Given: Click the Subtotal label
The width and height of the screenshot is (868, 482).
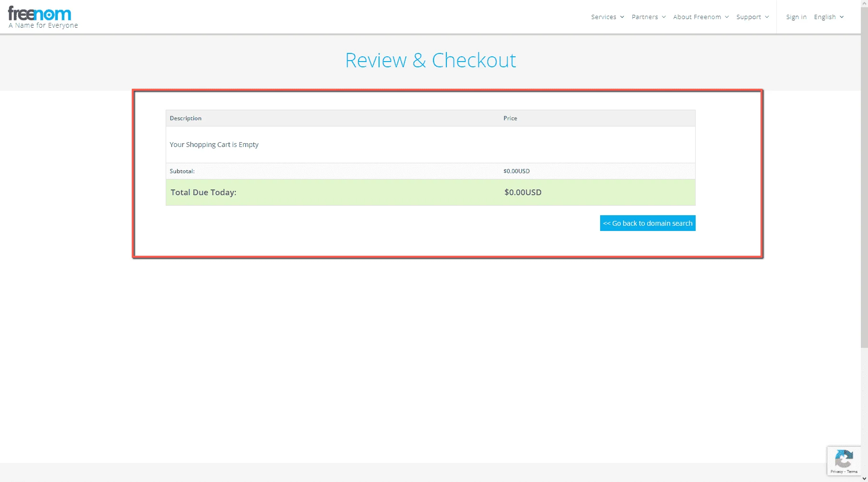Looking at the screenshot, I should [x=182, y=171].
